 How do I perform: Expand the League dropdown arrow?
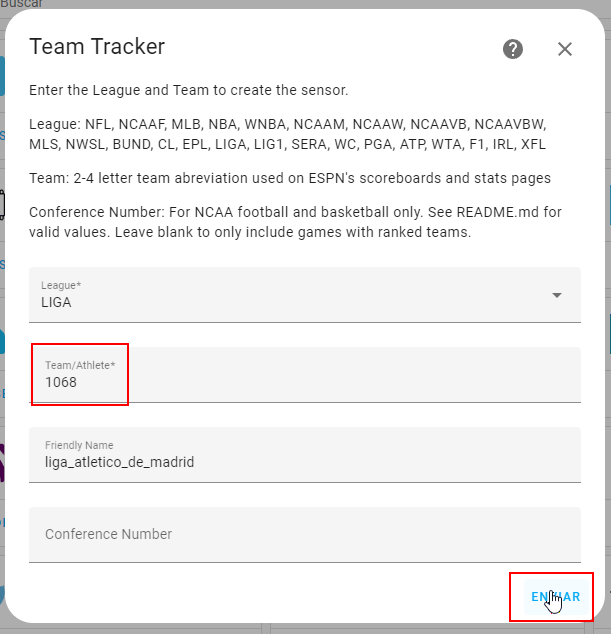pyautogui.click(x=557, y=295)
